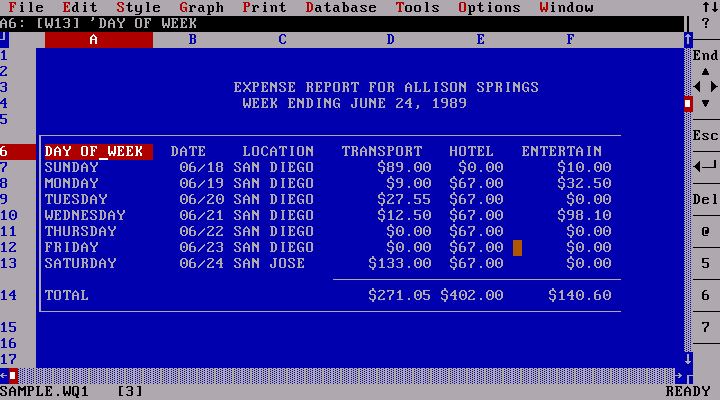720x400 pixels.
Task: Click the @ functions button
Action: tap(705, 231)
